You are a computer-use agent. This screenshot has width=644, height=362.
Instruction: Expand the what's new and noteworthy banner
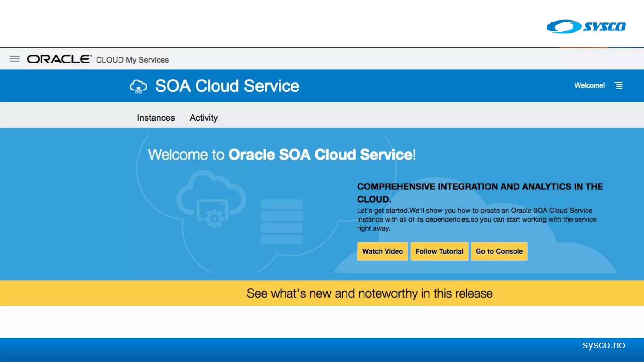[369, 293]
